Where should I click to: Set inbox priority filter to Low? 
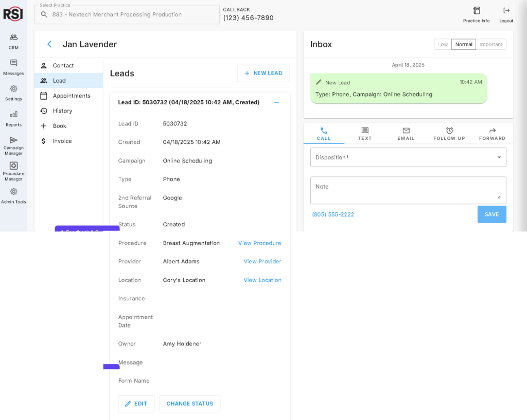coord(443,44)
